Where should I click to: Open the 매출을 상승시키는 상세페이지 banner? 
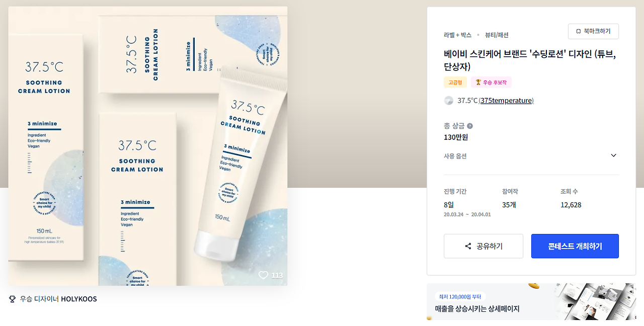(x=531, y=302)
